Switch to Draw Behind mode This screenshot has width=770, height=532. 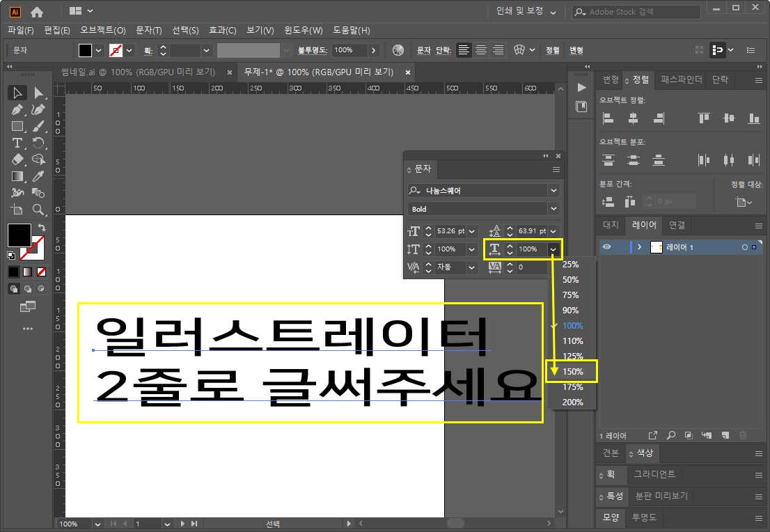tap(28, 289)
